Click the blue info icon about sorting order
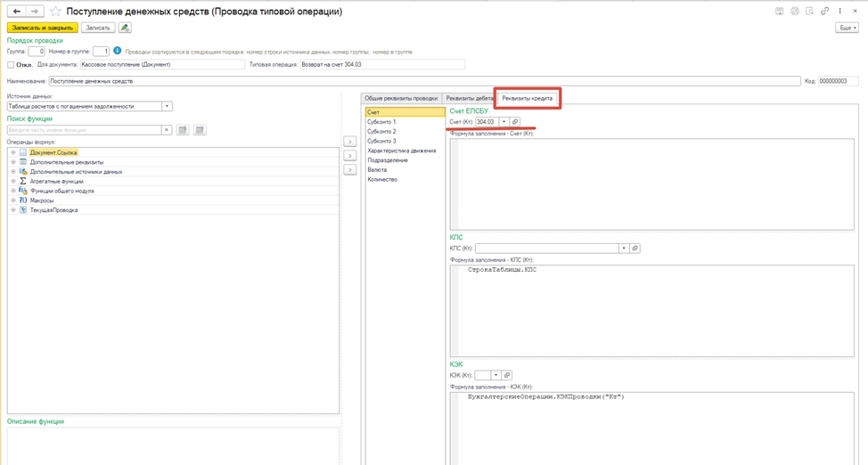 click(x=118, y=51)
